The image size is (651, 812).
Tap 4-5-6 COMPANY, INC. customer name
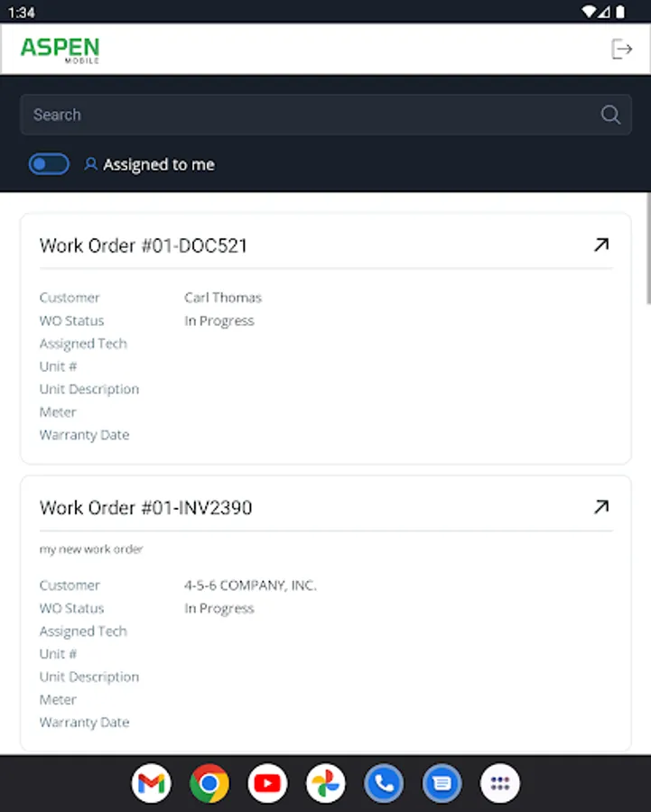pos(250,585)
